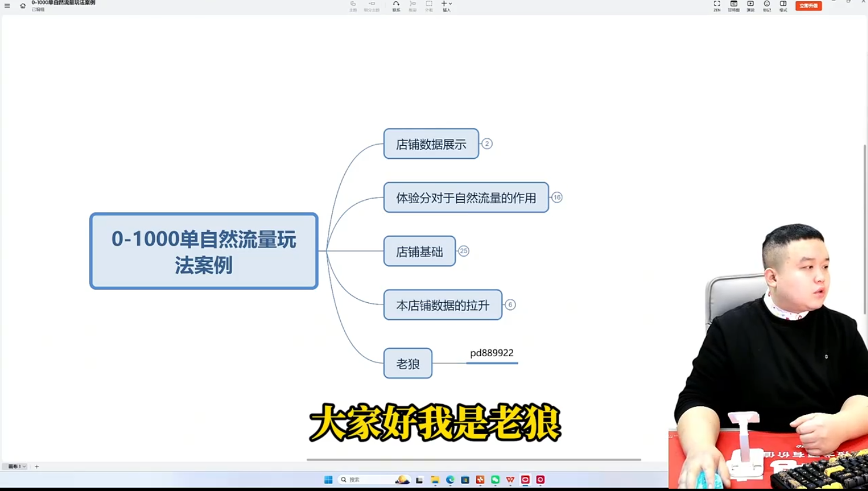
Task: Select the central topic 0-1000单自然流量玩法案例
Action: pos(204,251)
